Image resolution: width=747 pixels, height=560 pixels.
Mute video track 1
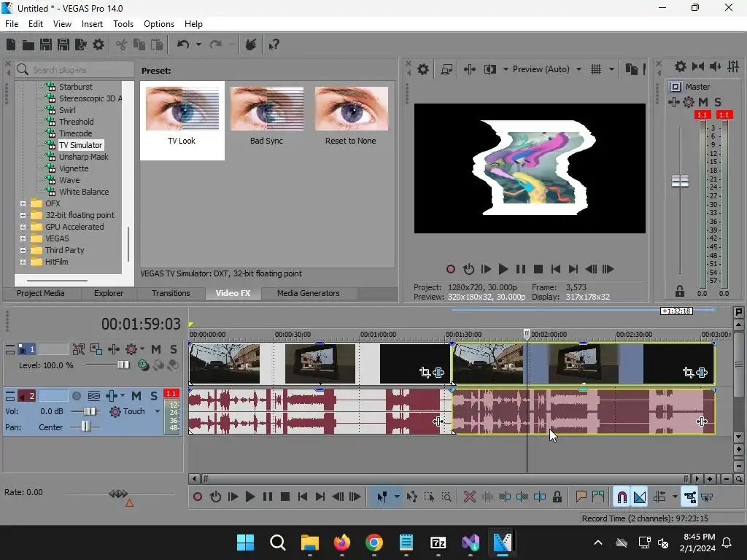[156, 349]
